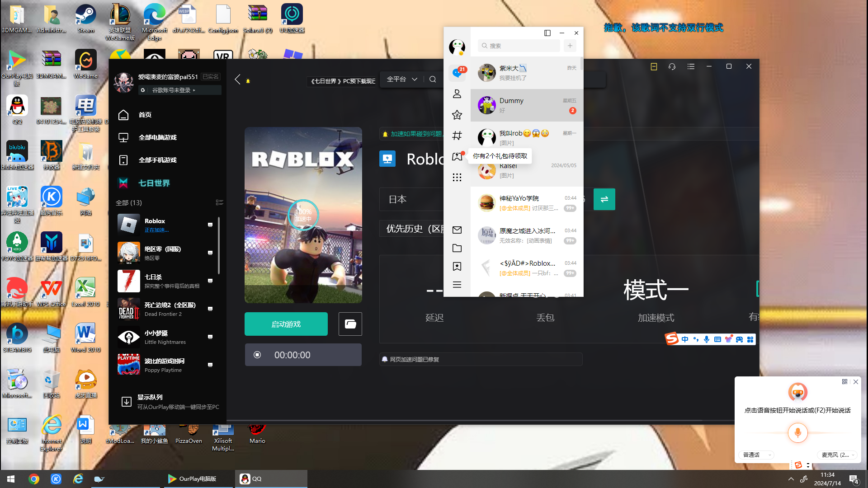
Task: Toggle the device icon beside 七日杀
Action: (x=210, y=281)
